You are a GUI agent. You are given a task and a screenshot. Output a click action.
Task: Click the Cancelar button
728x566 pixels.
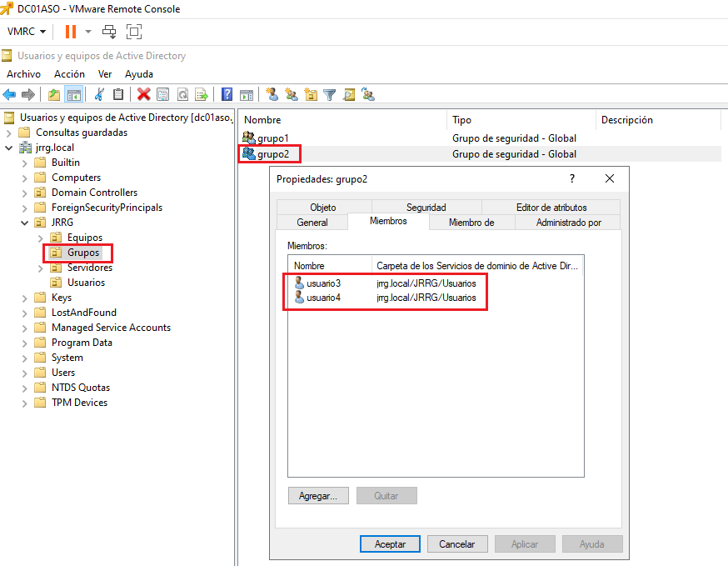(457, 544)
